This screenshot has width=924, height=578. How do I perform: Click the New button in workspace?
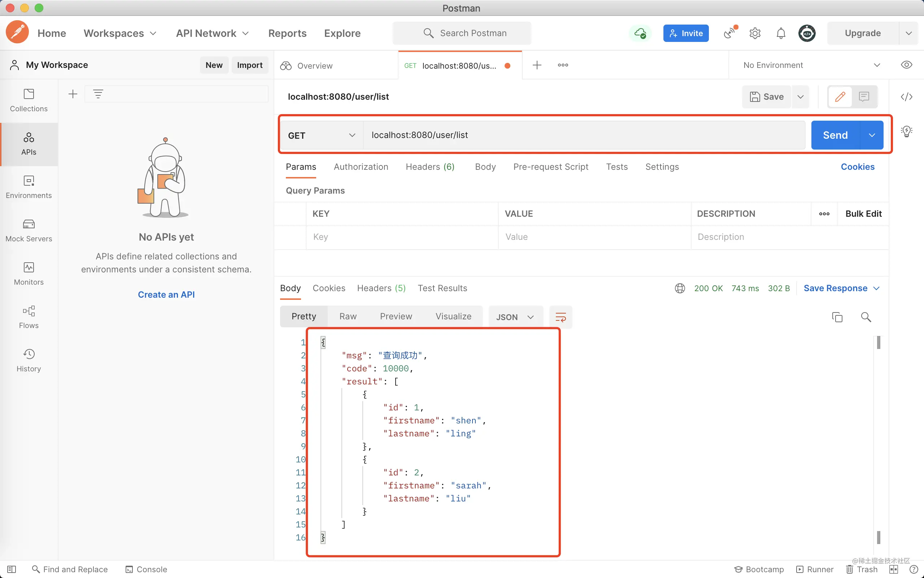click(x=214, y=65)
